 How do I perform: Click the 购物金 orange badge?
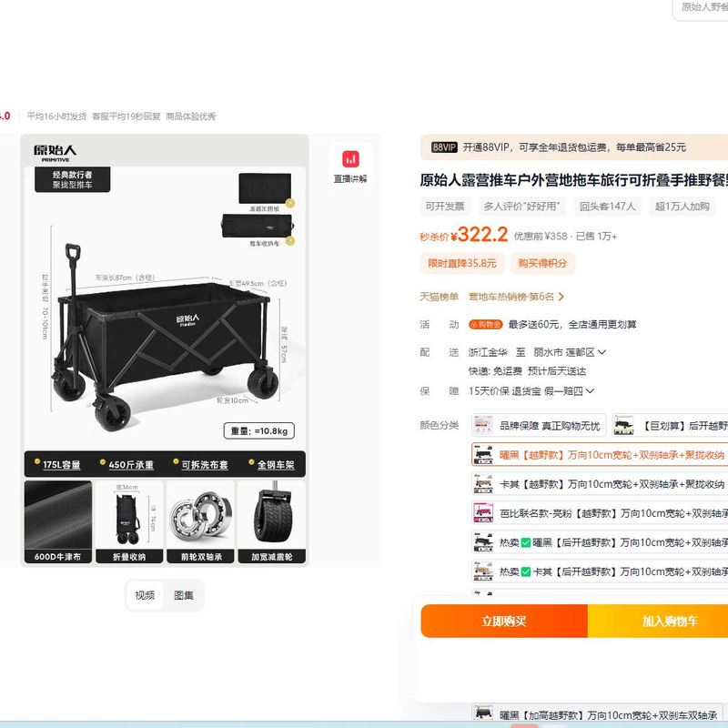coord(485,324)
